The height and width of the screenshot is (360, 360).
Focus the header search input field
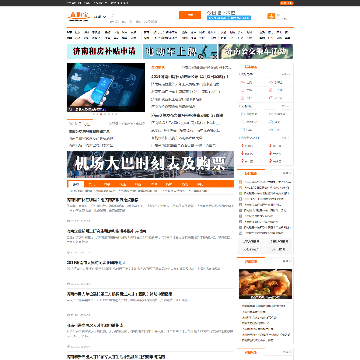coord(144,15)
